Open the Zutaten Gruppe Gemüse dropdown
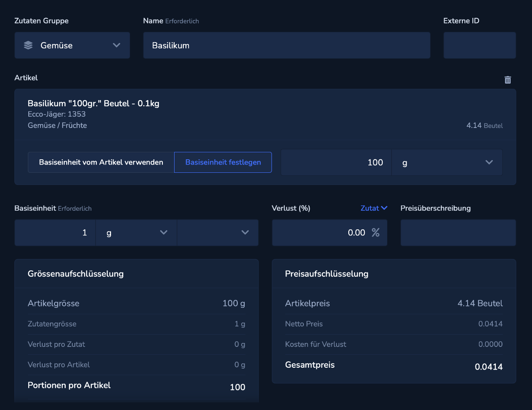Image resolution: width=532 pixels, height=410 pixels. coord(72,45)
